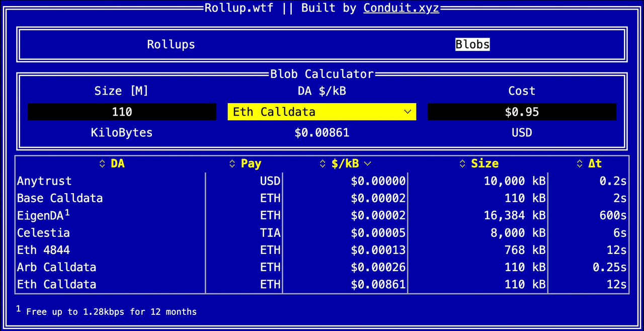Click sort arrows icon beside Δt header

579,163
